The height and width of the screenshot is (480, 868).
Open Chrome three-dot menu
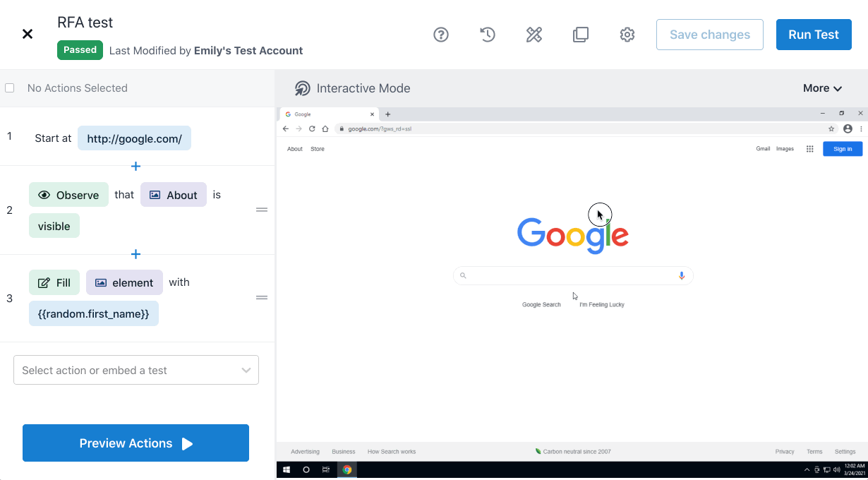pos(861,129)
